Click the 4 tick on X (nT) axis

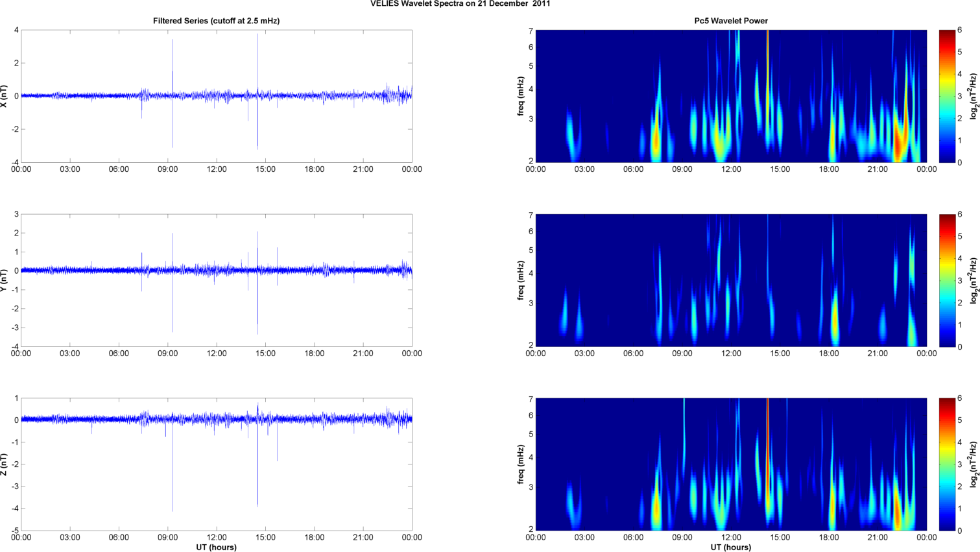click(x=16, y=30)
